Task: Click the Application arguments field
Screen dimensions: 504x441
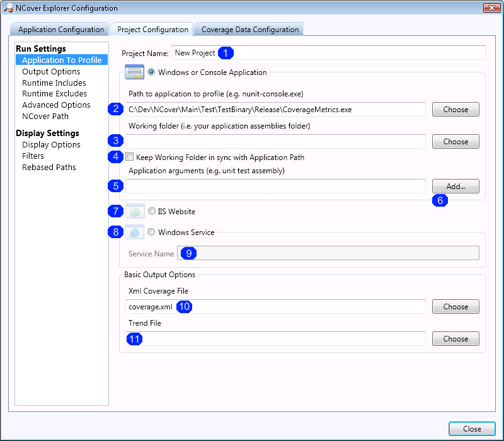Action: tap(275, 186)
